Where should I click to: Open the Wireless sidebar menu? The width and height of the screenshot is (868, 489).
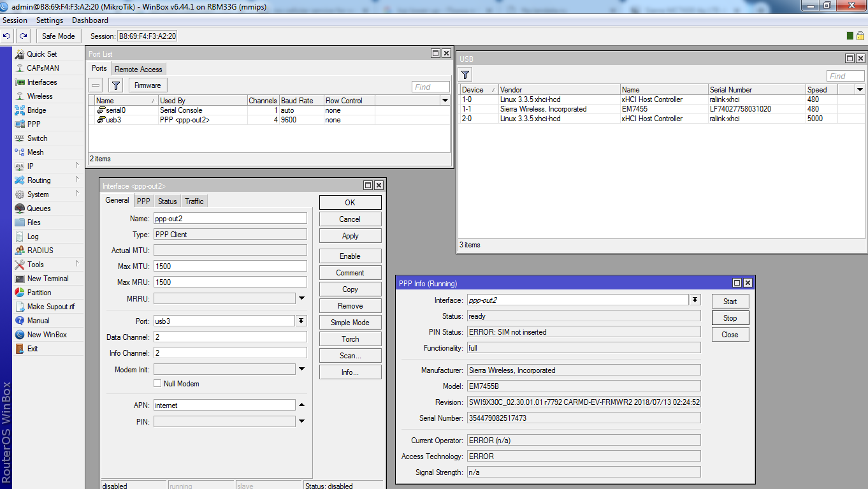[40, 96]
